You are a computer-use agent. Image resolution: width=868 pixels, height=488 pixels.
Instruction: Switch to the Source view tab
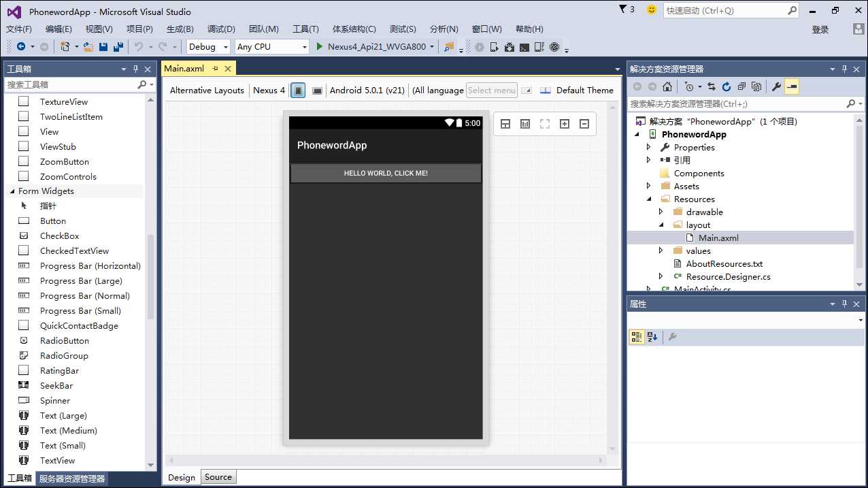coord(218,477)
